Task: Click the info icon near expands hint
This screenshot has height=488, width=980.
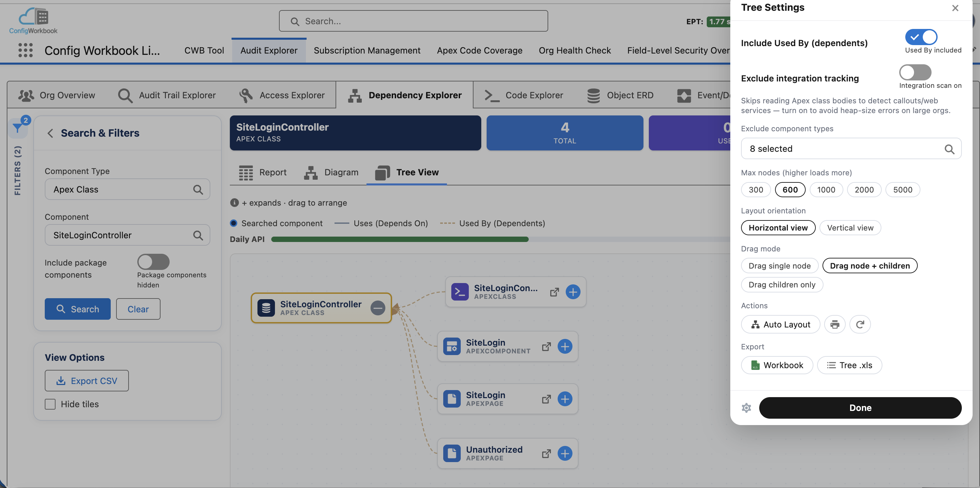Action: (x=234, y=203)
